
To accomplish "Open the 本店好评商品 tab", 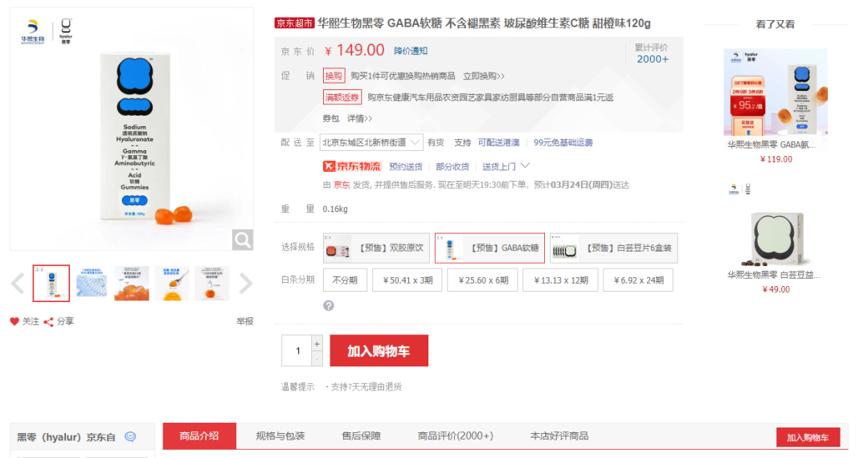I will (x=559, y=436).
